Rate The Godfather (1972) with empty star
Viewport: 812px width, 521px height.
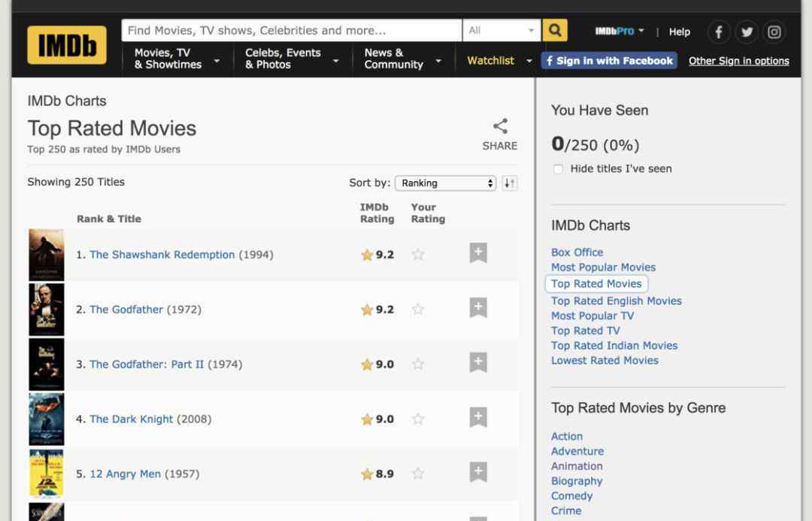(418, 309)
